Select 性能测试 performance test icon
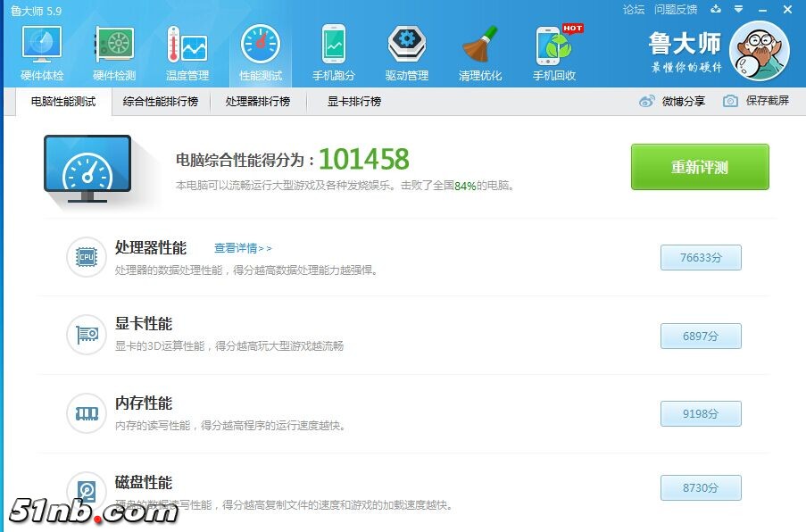The height and width of the screenshot is (532, 806). (260, 49)
